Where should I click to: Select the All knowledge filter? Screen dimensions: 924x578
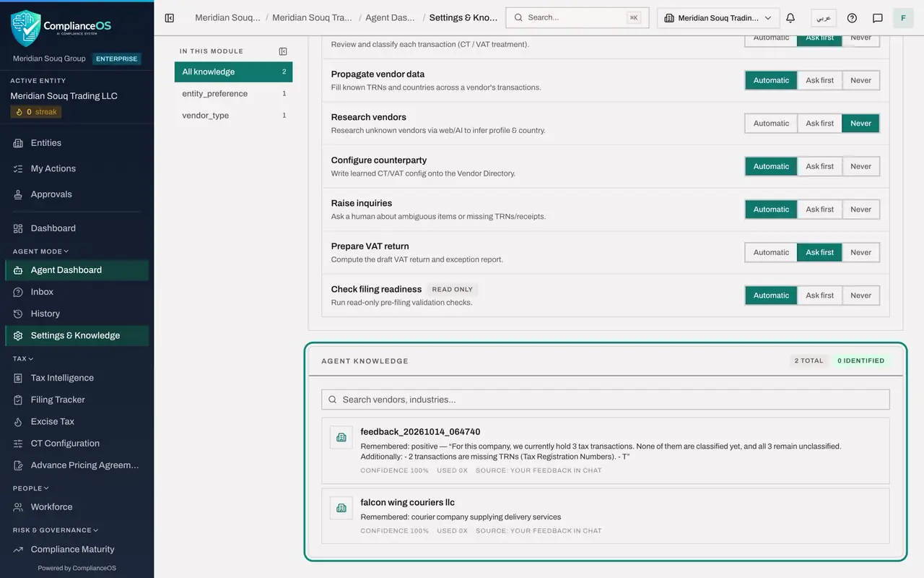[233, 72]
